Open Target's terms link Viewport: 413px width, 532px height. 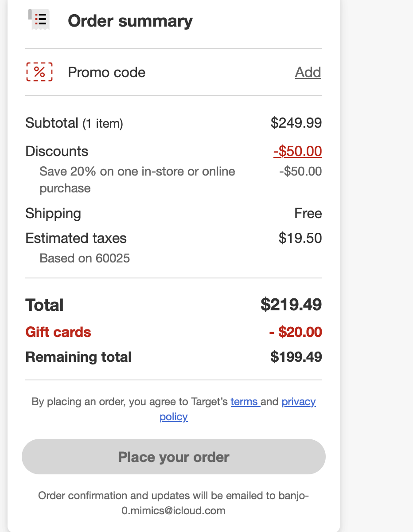(245, 402)
